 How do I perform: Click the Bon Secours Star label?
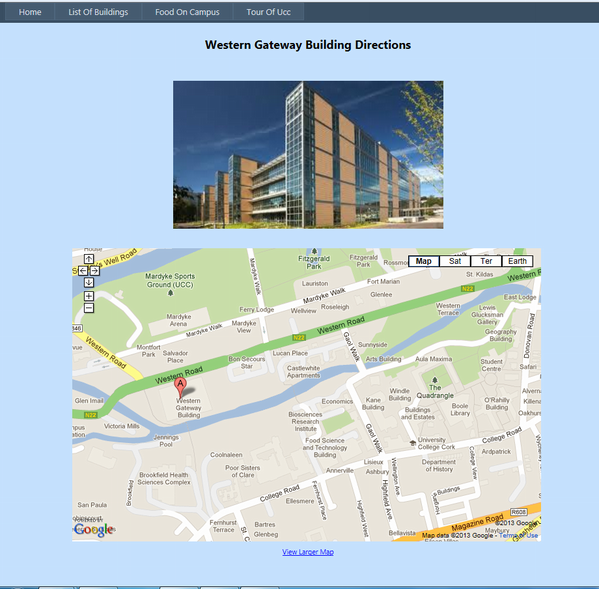pyautogui.click(x=246, y=362)
